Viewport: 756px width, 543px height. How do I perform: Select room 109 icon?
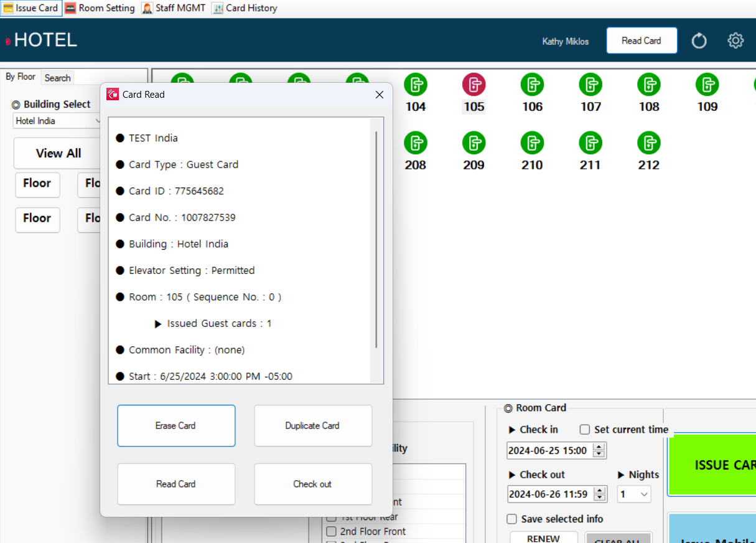click(707, 84)
